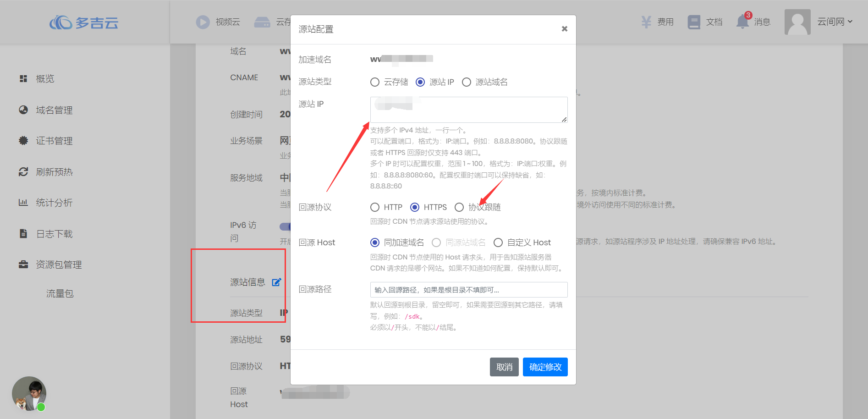The image size is (868, 419).
Task: Click the 消息 notification bell icon
Action: (743, 21)
